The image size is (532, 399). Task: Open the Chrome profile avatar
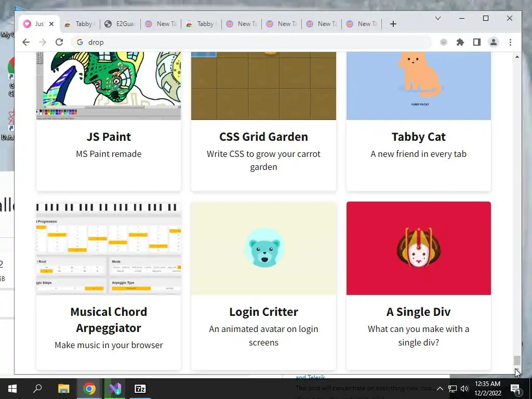click(494, 42)
